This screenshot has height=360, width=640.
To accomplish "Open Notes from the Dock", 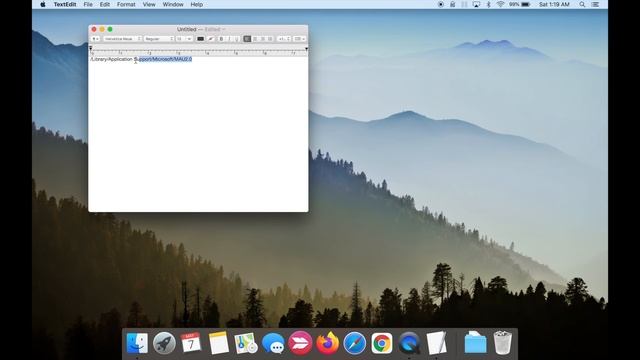I will [x=218, y=343].
